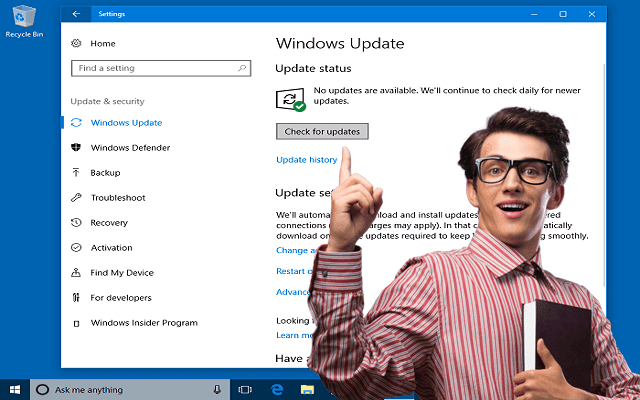Open the Update history link
640x400 pixels.
(307, 160)
